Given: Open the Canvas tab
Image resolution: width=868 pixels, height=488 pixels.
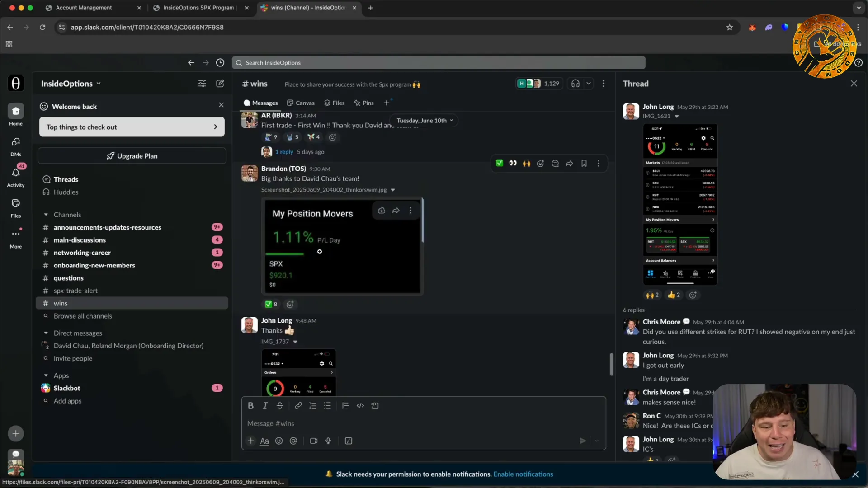Looking at the screenshot, I should point(301,103).
